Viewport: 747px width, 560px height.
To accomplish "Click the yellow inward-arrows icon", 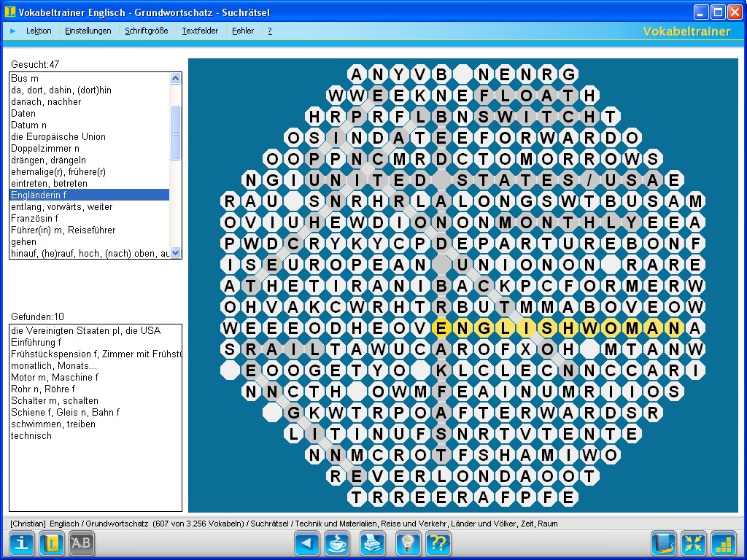I will click(x=693, y=542).
